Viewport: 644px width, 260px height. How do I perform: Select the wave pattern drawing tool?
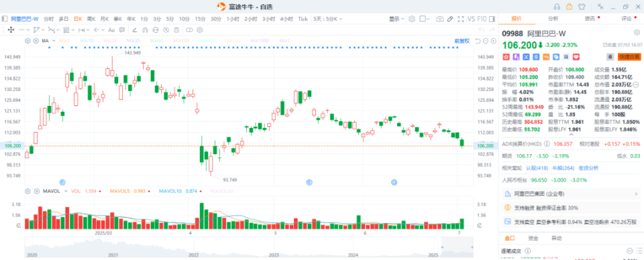pos(52,30)
